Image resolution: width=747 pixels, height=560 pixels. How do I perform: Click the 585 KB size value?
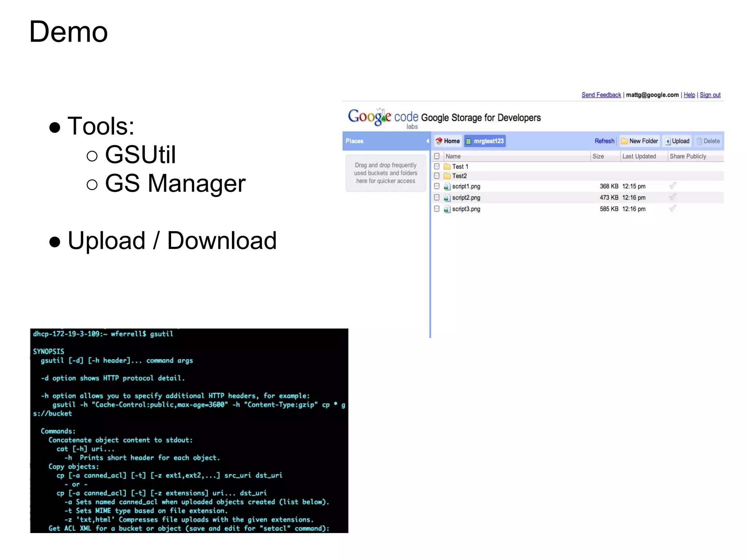pyautogui.click(x=609, y=209)
